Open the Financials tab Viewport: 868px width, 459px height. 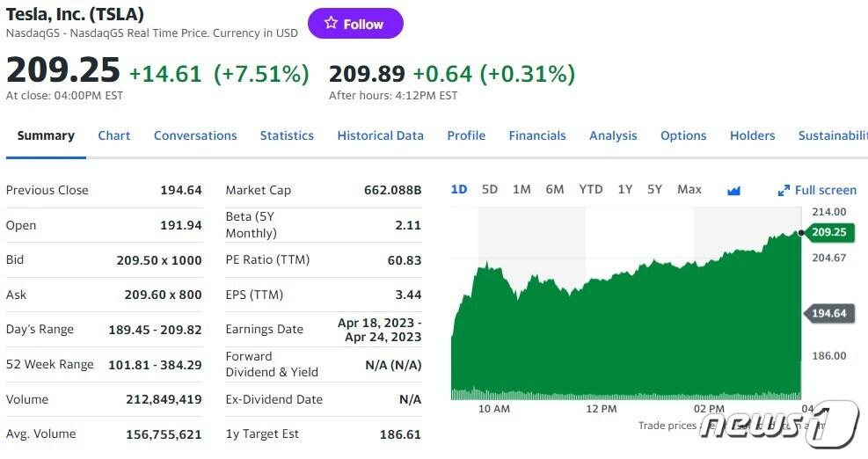[x=537, y=135]
